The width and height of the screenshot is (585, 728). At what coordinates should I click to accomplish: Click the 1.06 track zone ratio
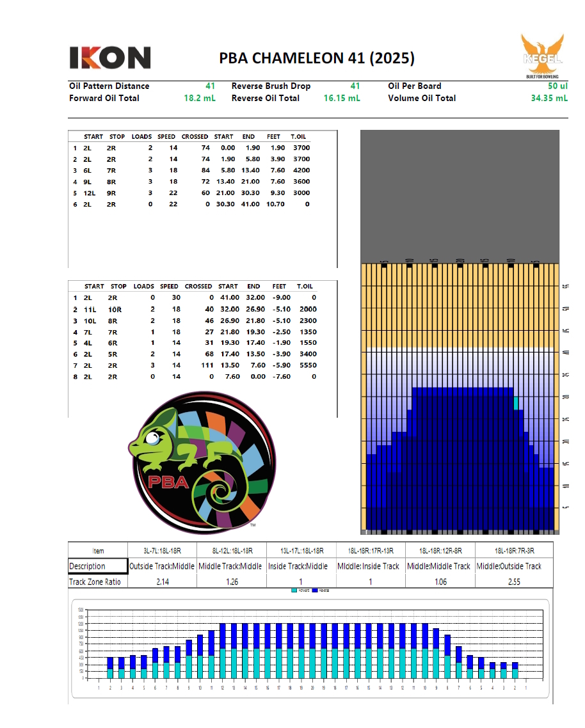point(440,582)
